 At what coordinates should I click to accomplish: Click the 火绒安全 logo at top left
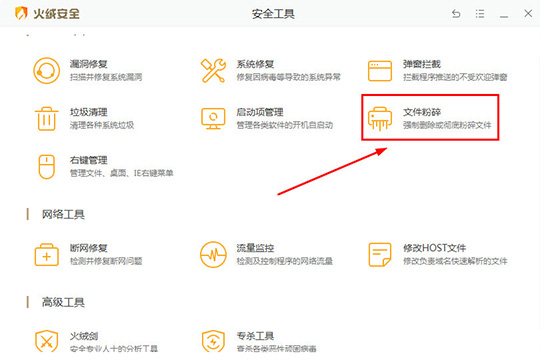47,14
